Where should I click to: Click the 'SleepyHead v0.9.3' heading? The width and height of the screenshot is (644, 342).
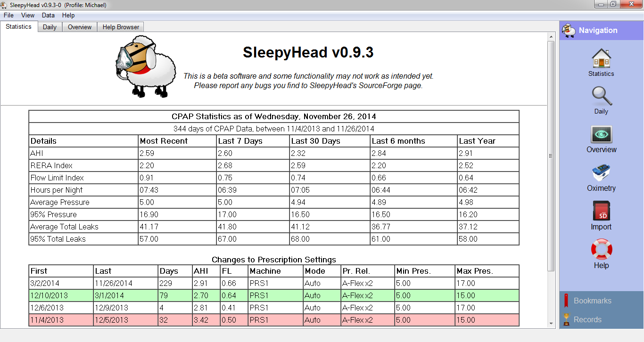coord(308,52)
